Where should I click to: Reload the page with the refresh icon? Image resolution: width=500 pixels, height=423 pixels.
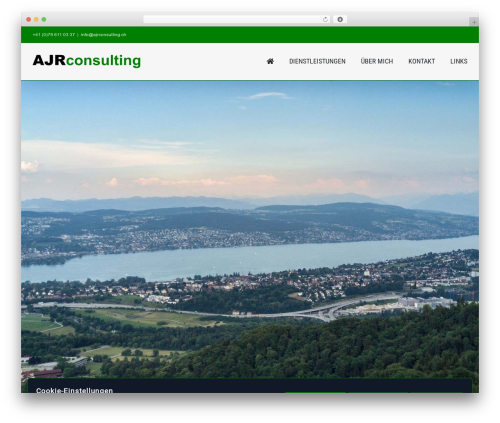tap(325, 20)
